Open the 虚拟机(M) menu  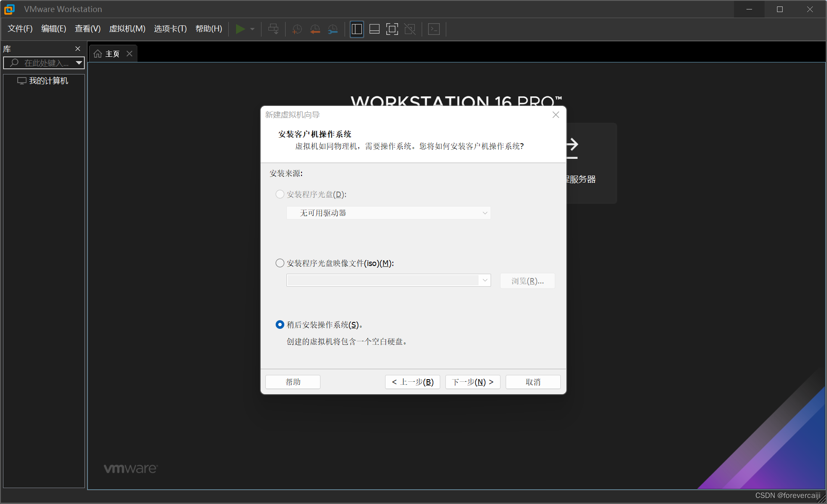tap(127, 29)
